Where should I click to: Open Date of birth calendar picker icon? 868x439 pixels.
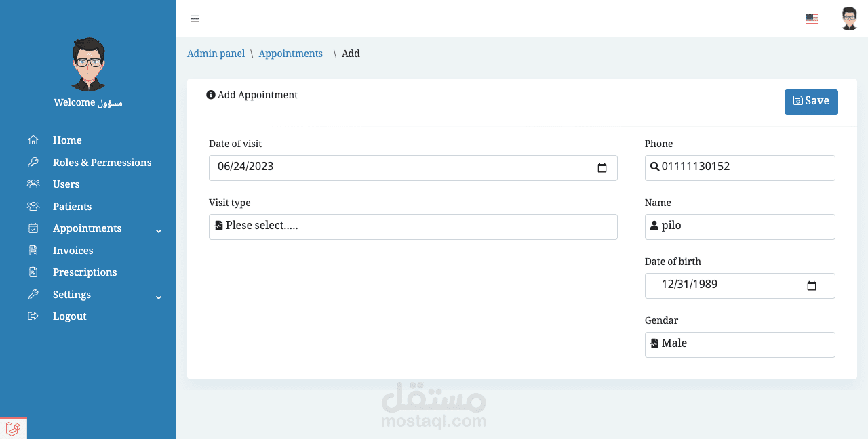pos(812,286)
